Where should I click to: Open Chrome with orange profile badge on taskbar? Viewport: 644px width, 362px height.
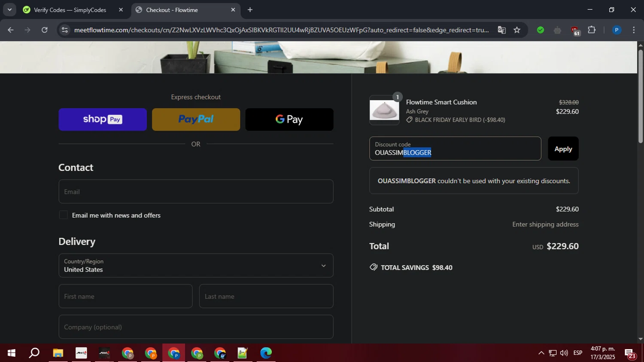pyautogui.click(x=151, y=353)
